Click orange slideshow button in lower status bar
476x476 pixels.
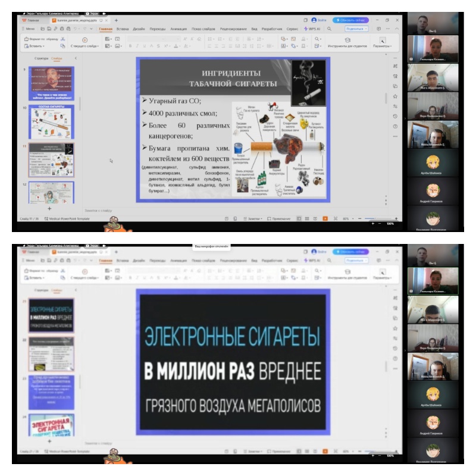(325, 451)
